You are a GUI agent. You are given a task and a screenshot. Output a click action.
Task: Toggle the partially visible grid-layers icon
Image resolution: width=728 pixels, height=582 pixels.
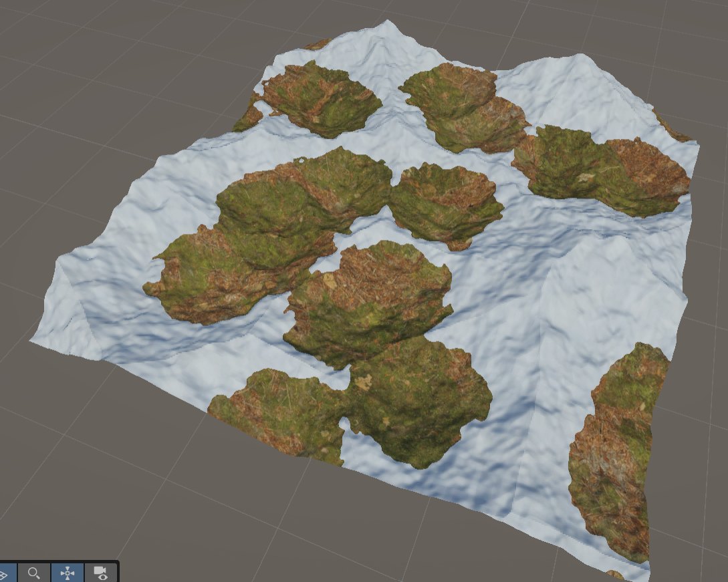(5, 573)
